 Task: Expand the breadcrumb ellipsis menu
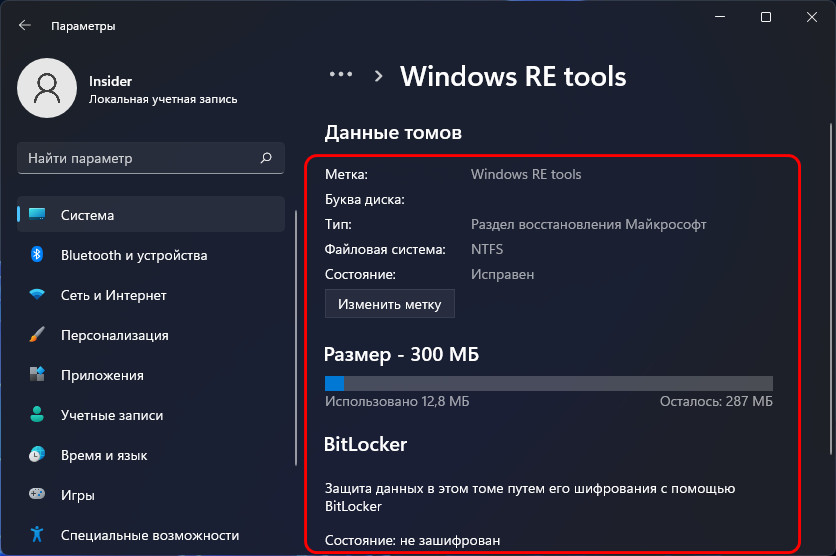coord(341,75)
